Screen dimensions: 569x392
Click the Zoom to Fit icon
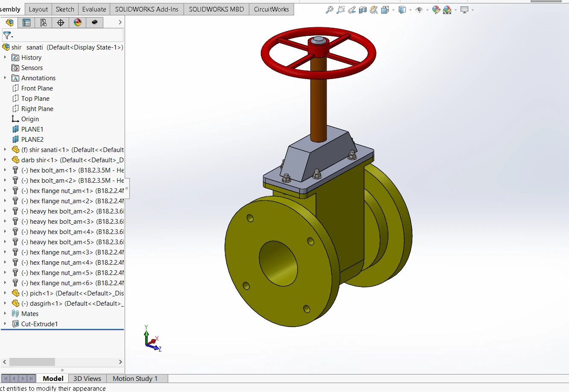[x=329, y=10]
